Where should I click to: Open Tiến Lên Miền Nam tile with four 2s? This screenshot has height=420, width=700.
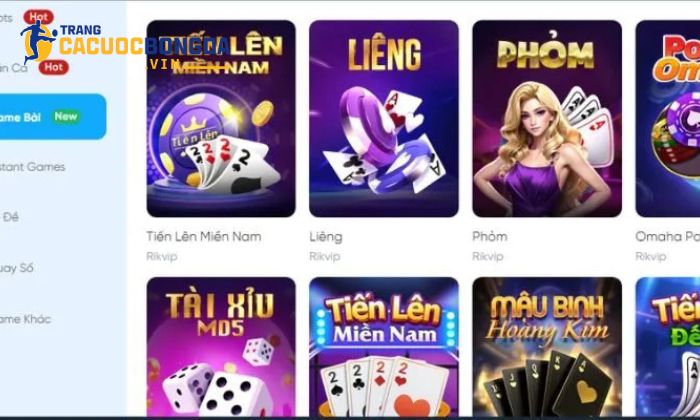tap(383, 347)
